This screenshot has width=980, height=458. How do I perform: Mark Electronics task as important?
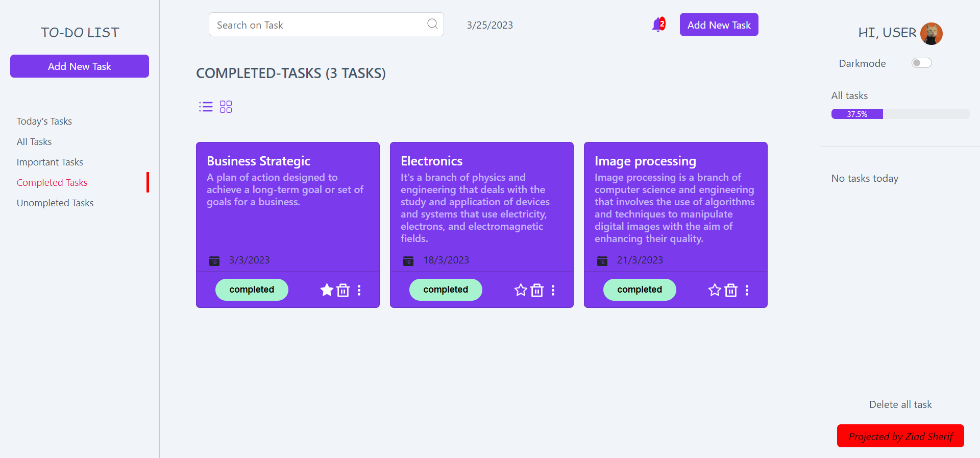tap(521, 290)
